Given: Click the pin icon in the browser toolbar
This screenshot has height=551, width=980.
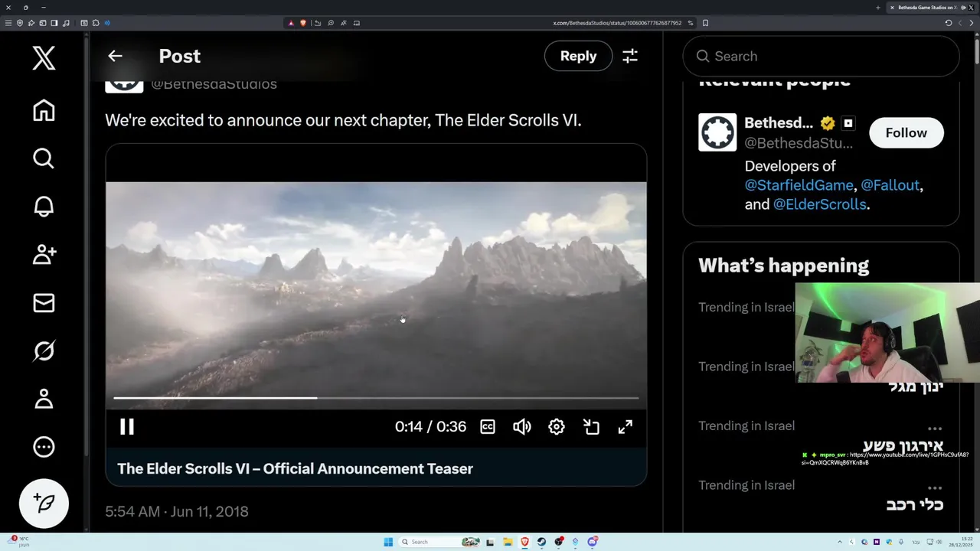Looking at the screenshot, I should point(31,23).
